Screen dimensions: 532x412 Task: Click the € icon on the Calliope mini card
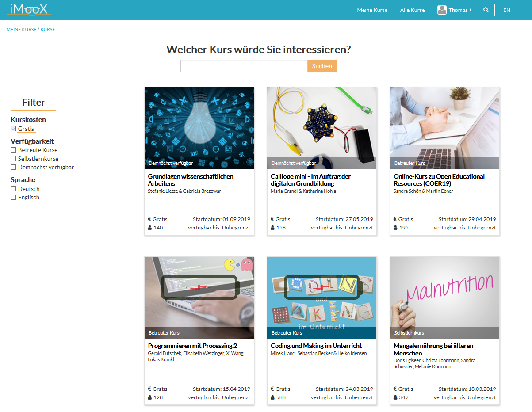click(272, 219)
